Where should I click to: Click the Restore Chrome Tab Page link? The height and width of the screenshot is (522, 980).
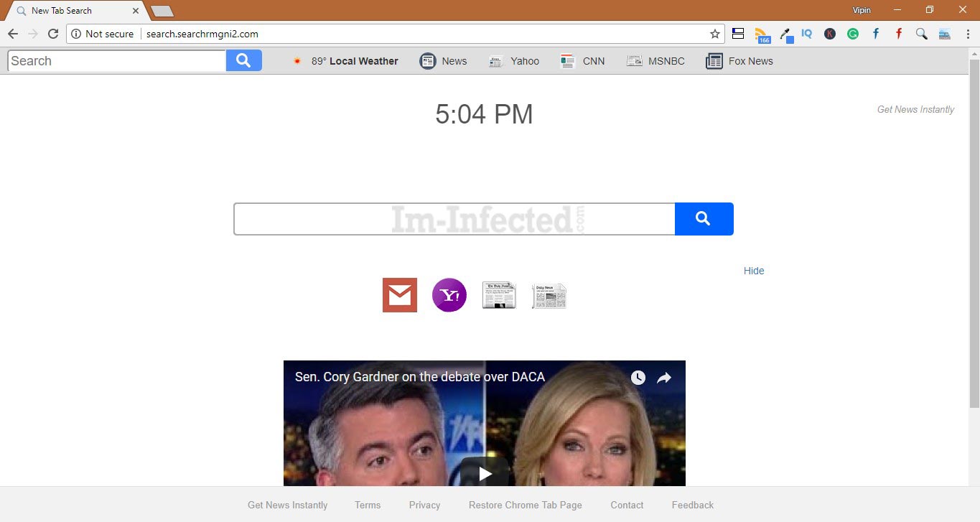tap(525, 505)
